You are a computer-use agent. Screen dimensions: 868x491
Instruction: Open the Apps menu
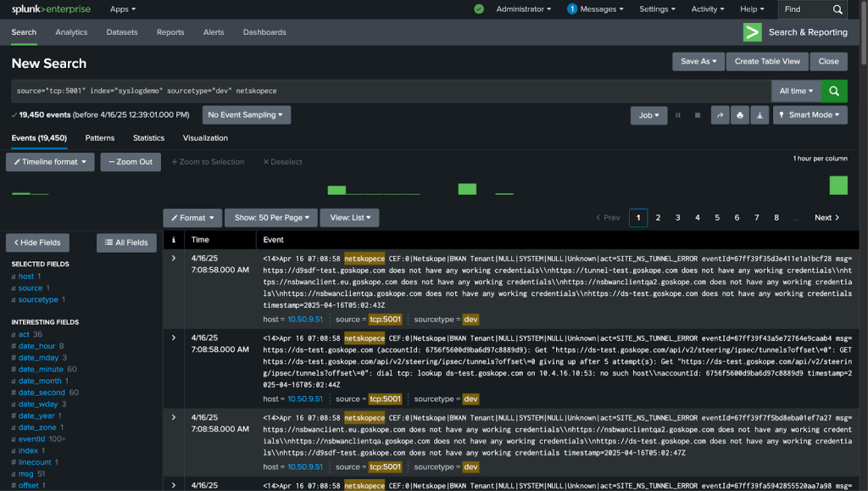pyautogui.click(x=123, y=9)
